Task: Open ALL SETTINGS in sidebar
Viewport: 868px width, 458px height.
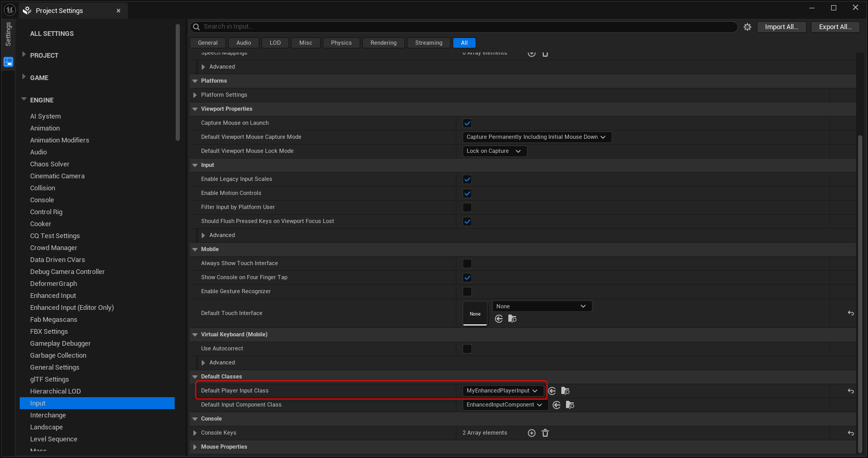Action: pos(52,34)
